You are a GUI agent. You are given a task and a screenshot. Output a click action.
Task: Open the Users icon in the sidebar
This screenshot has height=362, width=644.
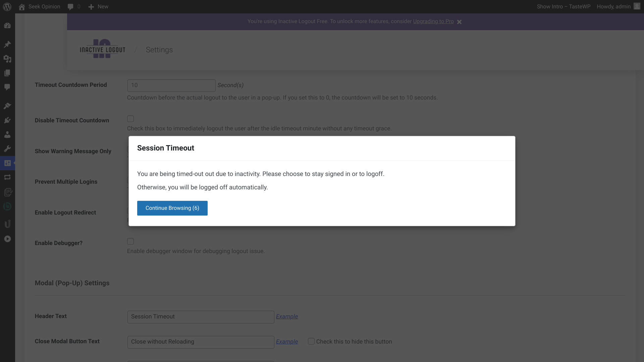coord(7,135)
